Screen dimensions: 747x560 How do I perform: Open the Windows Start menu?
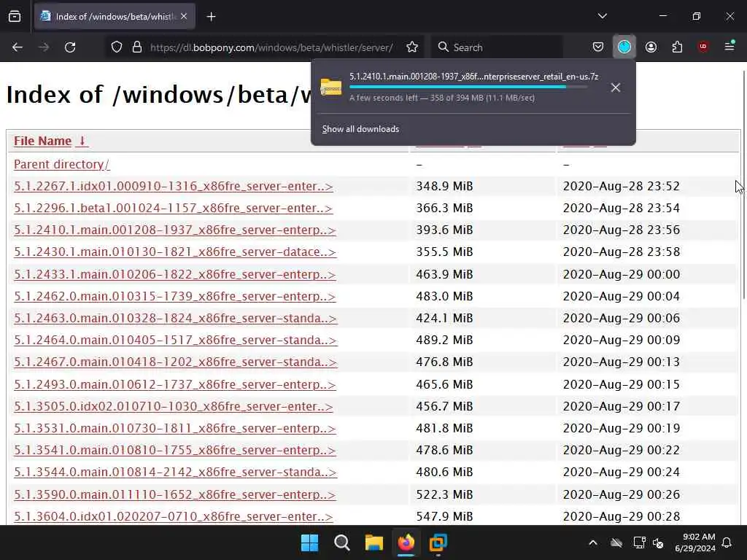coord(309,542)
